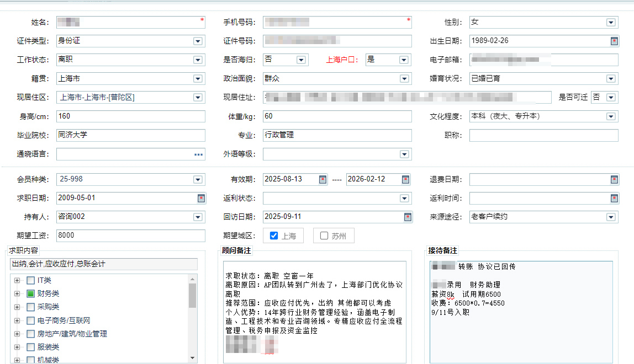Open the 政治面貌 dropdown

coord(404,79)
